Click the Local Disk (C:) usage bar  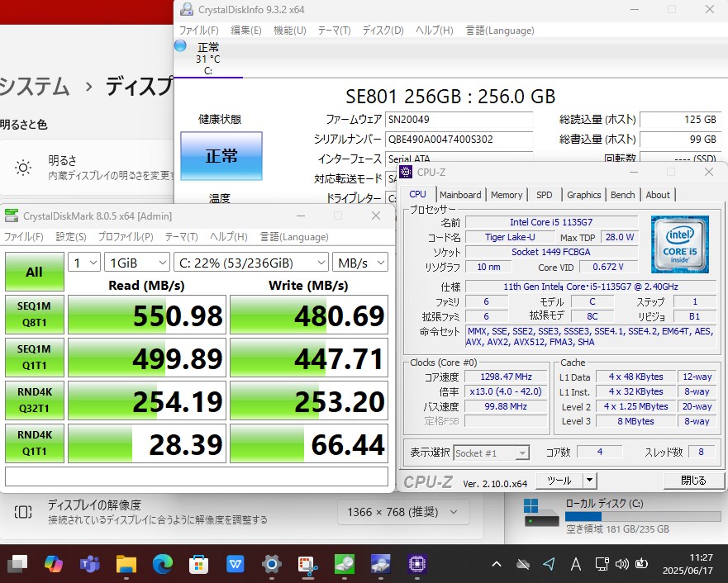(644, 516)
